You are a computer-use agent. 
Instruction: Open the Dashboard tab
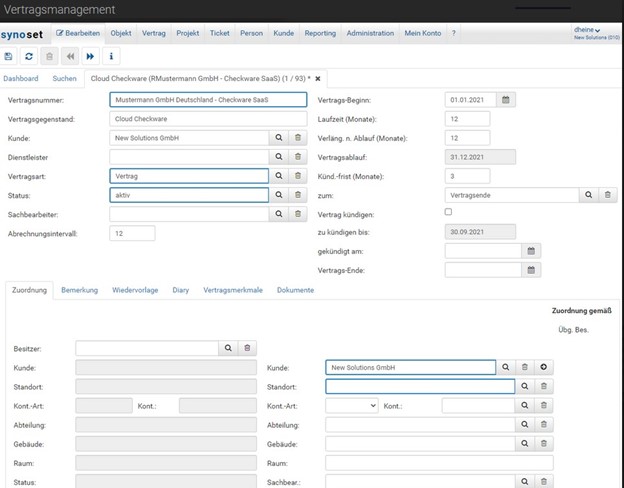point(21,77)
